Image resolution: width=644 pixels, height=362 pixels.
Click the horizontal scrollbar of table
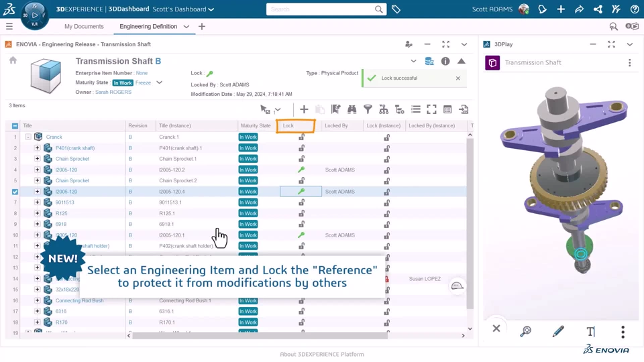(260, 335)
